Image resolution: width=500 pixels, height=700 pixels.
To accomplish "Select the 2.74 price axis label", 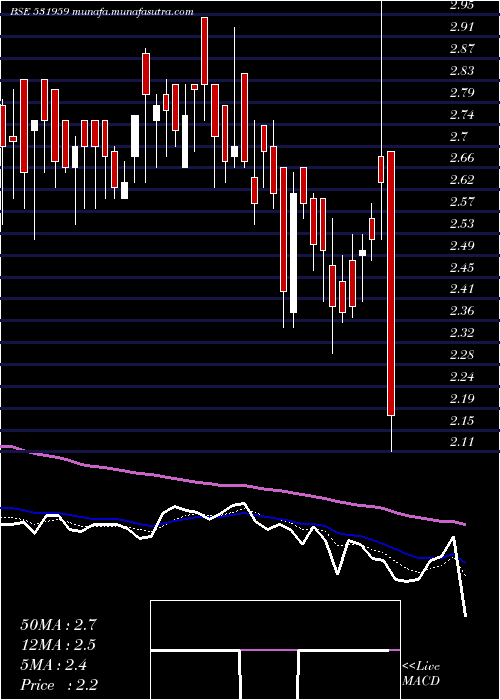I will [462, 115].
